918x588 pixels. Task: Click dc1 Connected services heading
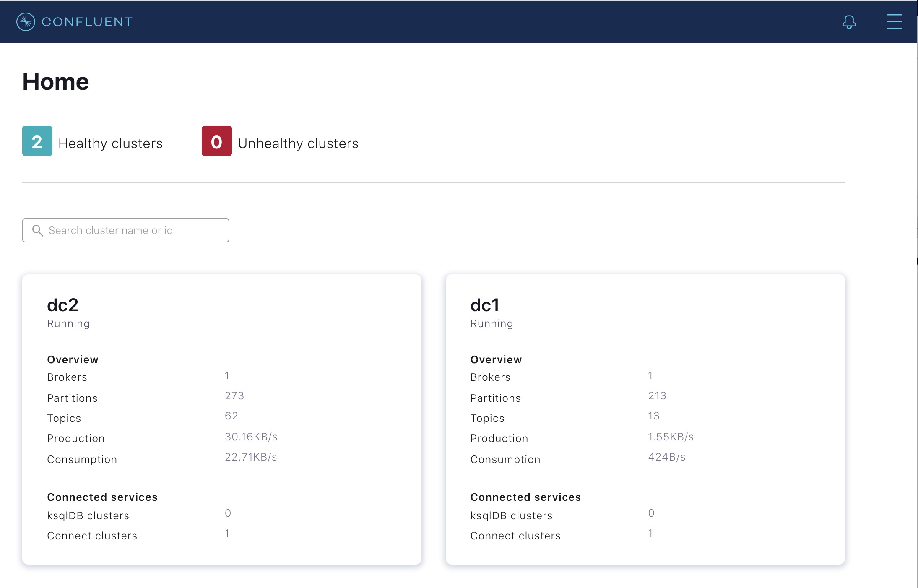coord(525,497)
